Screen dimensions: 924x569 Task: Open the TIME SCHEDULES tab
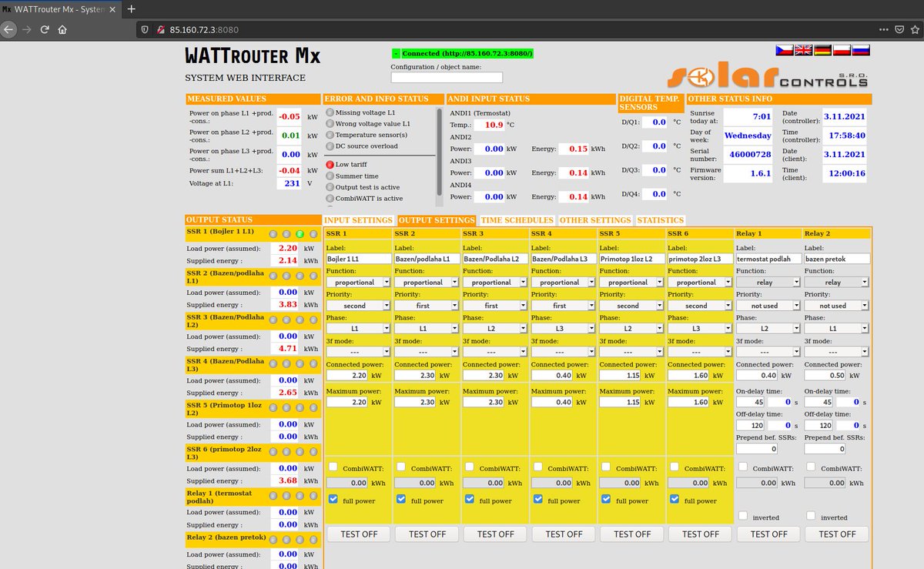517,220
